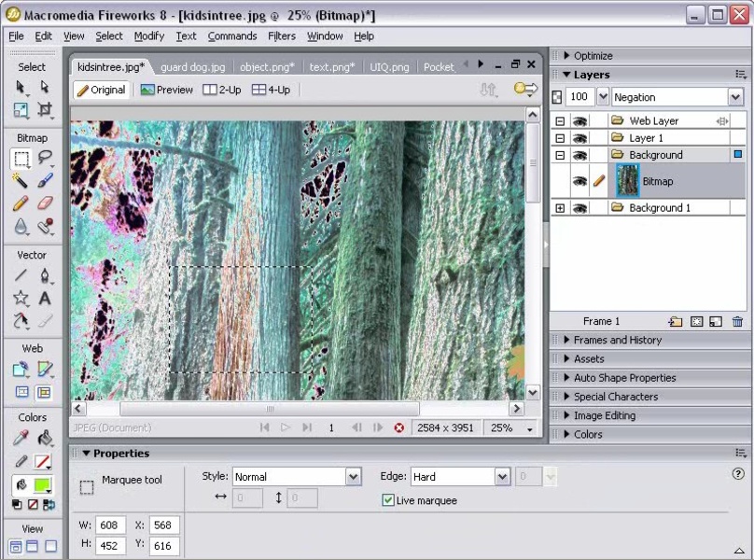Select the Lasso tool
The image size is (754, 560).
(x=44, y=158)
